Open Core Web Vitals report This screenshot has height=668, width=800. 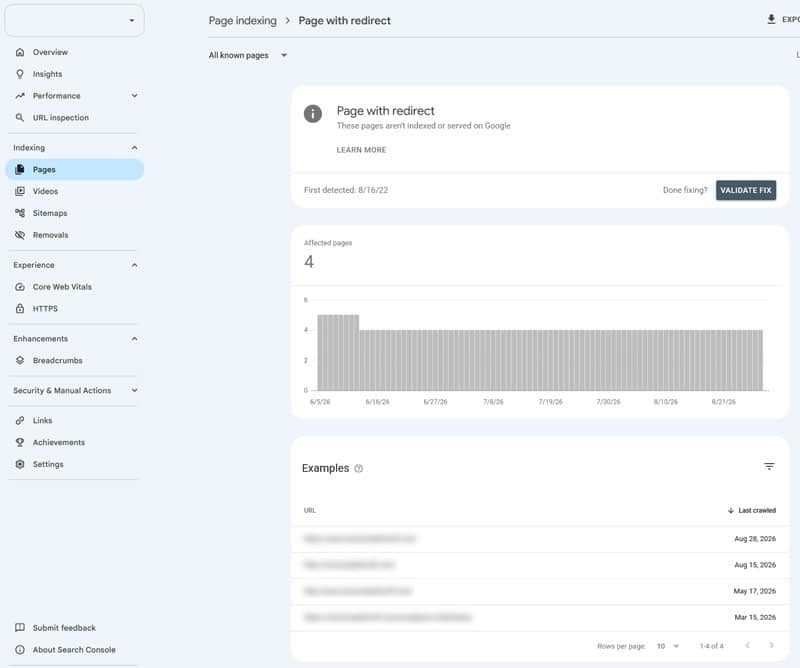click(x=74, y=287)
